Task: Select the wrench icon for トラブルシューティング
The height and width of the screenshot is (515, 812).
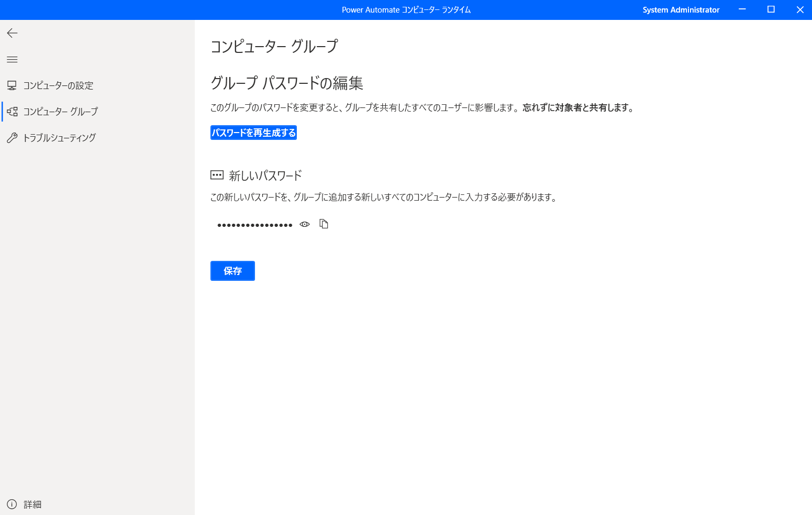Action: pos(12,137)
